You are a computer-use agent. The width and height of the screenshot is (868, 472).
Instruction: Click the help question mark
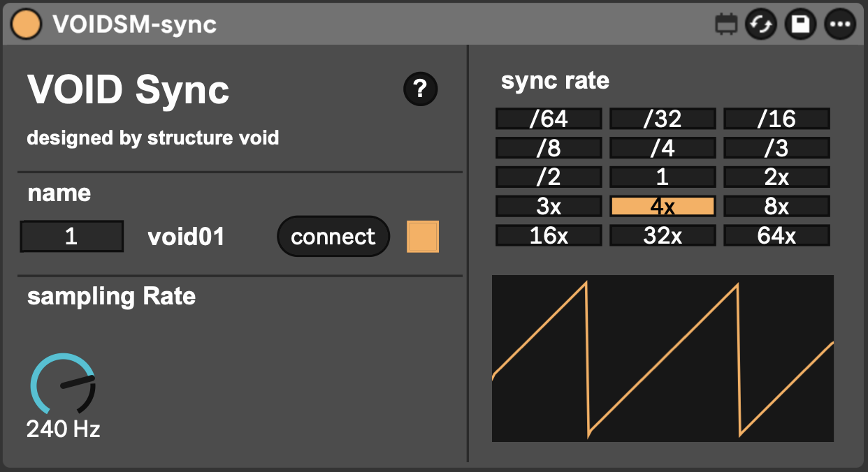420,89
